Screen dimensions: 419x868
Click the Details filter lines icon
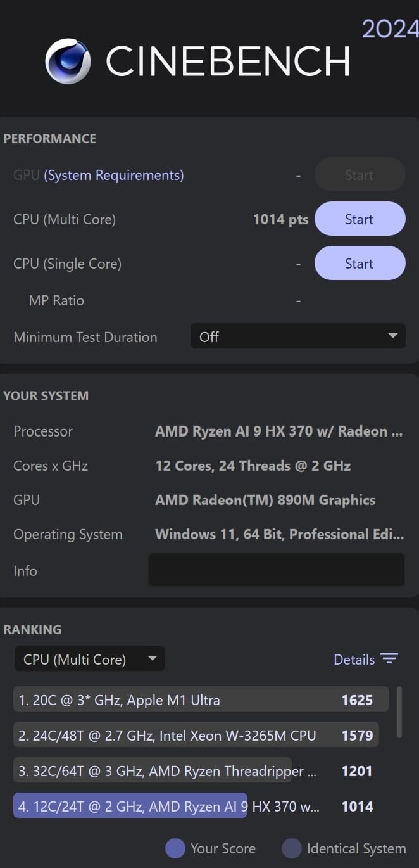(389, 660)
